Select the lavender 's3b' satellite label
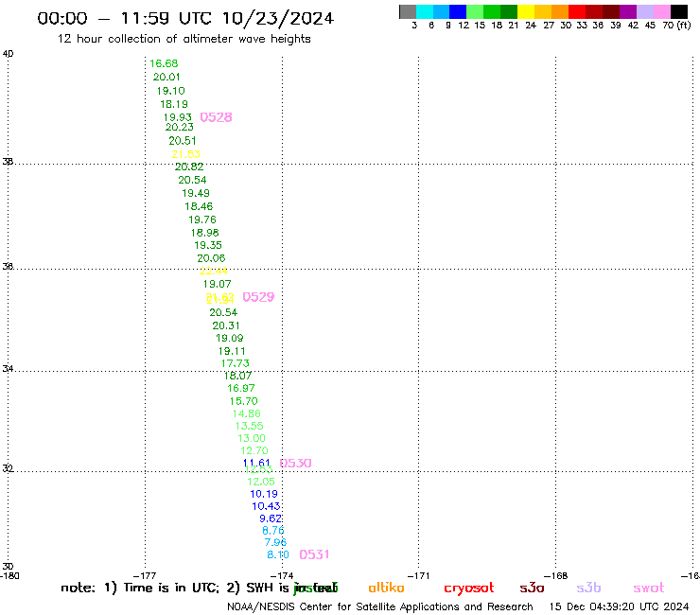The width and height of the screenshot is (700, 615). click(588, 589)
